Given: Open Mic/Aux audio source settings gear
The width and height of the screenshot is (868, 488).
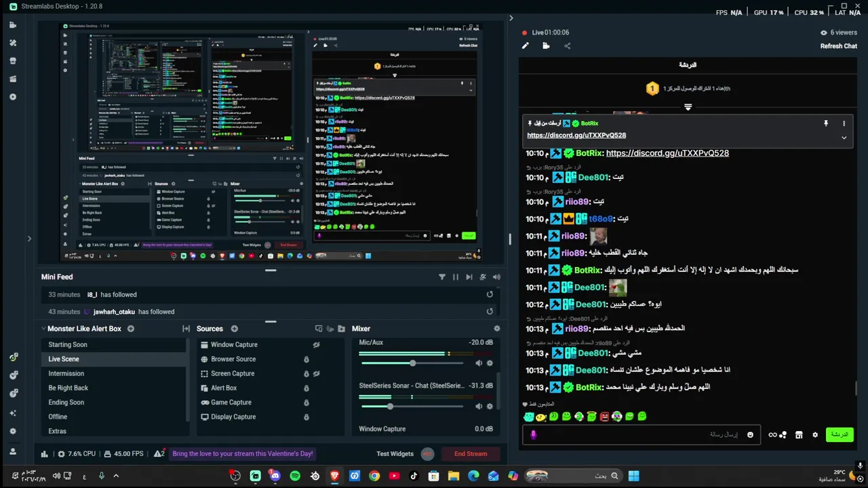Looking at the screenshot, I should point(490,363).
